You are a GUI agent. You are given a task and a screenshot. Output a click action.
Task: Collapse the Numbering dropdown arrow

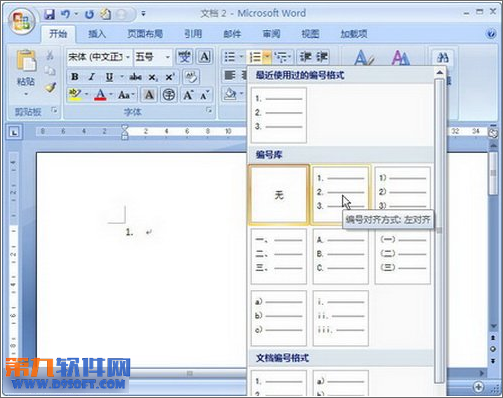(267, 57)
